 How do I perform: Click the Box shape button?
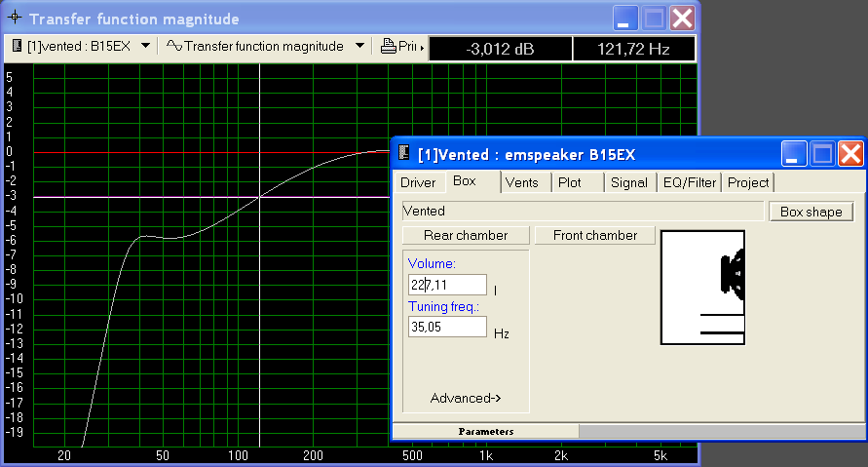[x=811, y=212]
